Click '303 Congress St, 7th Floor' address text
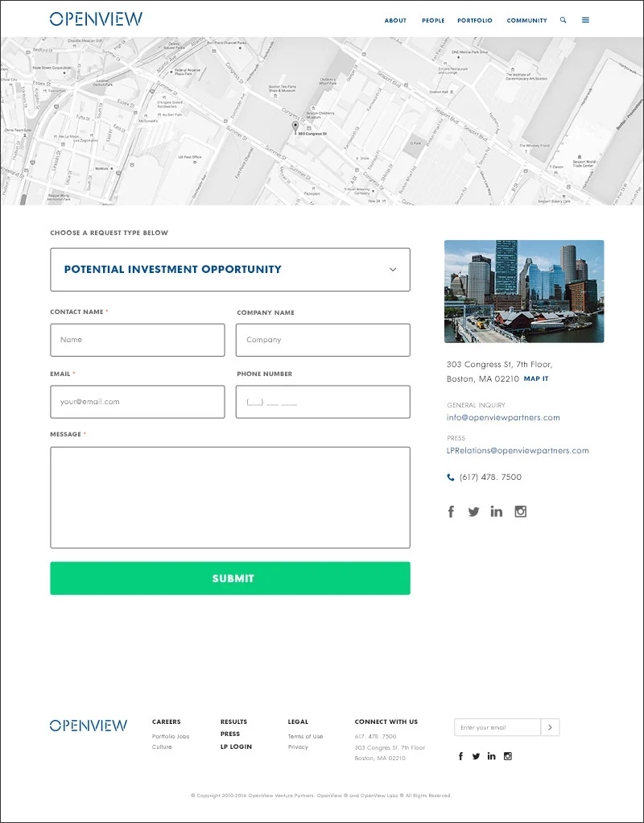644x823 pixels. pyautogui.click(x=499, y=364)
